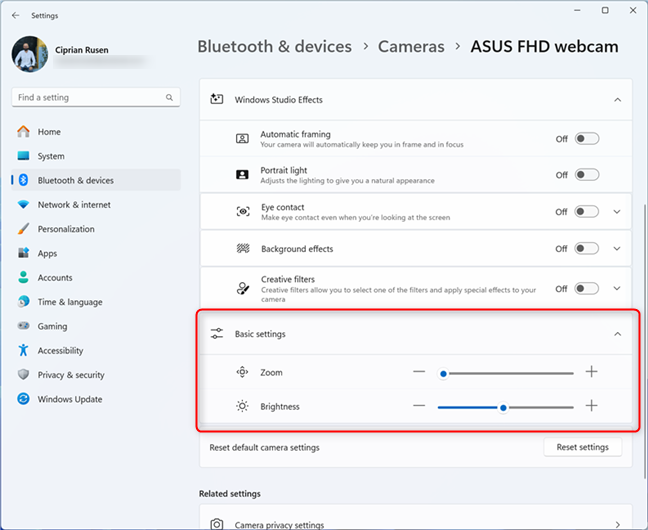Expand the Creative filters options chevron
The width and height of the screenshot is (648, 530).
tap(617, 288)
